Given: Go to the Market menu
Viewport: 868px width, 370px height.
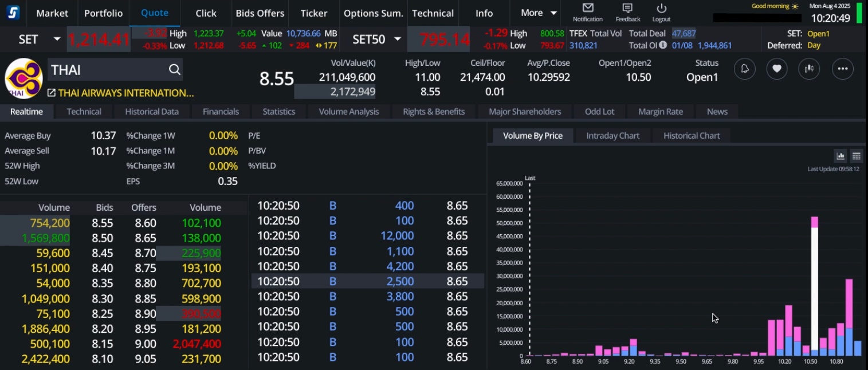Looking at the screenshot, I should click(52, 13).
